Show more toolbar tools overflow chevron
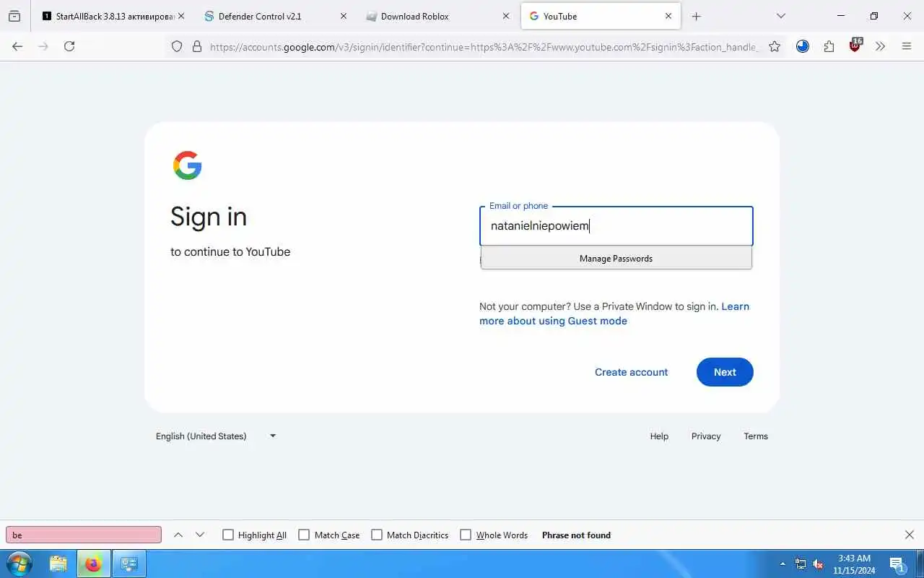The width and height of the screenshot is (924, 578). point(880,46)
